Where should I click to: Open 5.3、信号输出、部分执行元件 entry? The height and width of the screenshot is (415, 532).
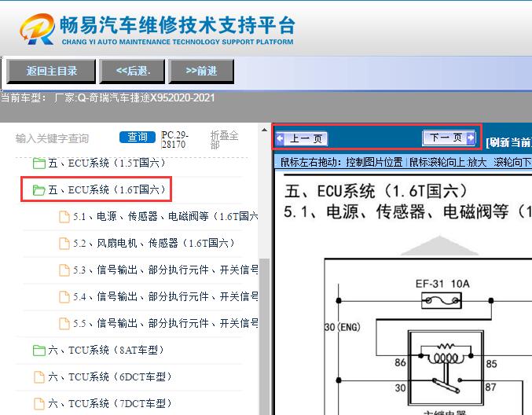tap(166, 270)
